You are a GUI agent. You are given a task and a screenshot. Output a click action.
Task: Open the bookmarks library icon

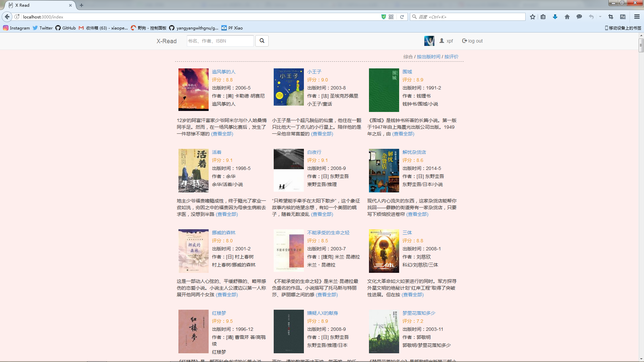point(543,17)
